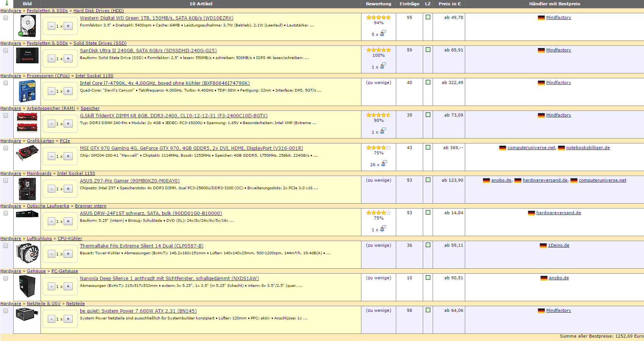The width and height of the screenshot is (644, 341).
Task: Open Western Digital WD Green 1TB product link
Action: (x=156, y=18)
